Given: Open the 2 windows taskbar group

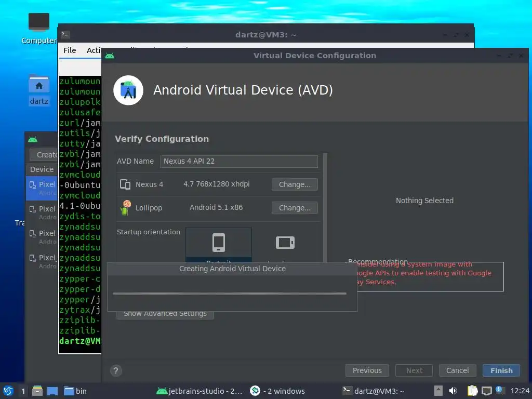Looking at the screenshot, I should tap(277, 391).
